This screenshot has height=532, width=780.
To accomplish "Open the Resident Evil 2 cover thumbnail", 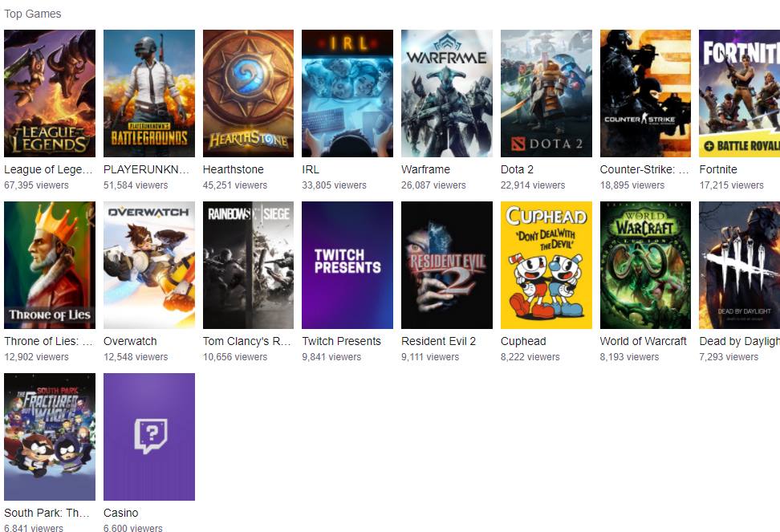I will tap(447, 265).
